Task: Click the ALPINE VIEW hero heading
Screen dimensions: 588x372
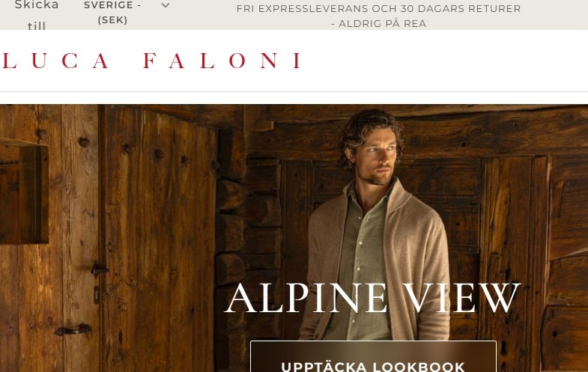Action: [x=372, y=298]
